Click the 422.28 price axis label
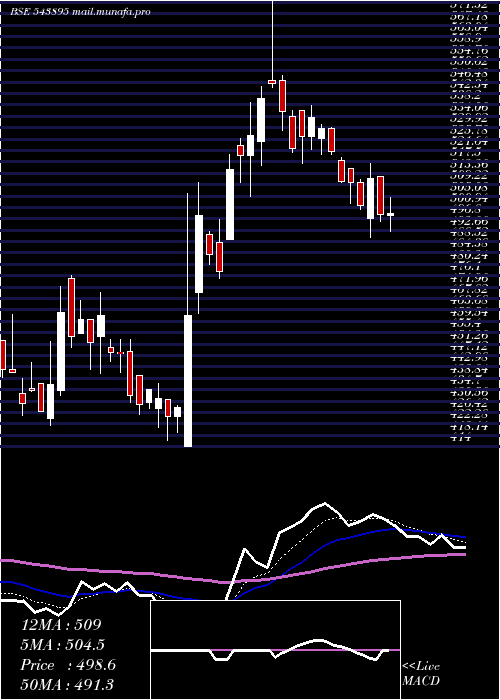Screen dimensions: 500x700 [469, 415]
